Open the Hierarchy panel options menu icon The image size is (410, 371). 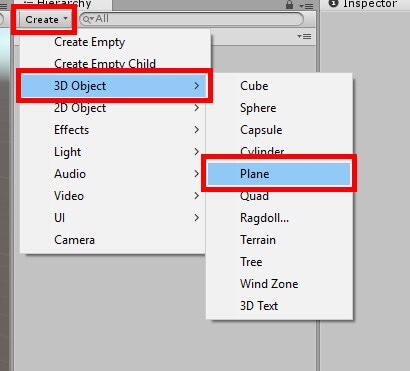[306, 6]
